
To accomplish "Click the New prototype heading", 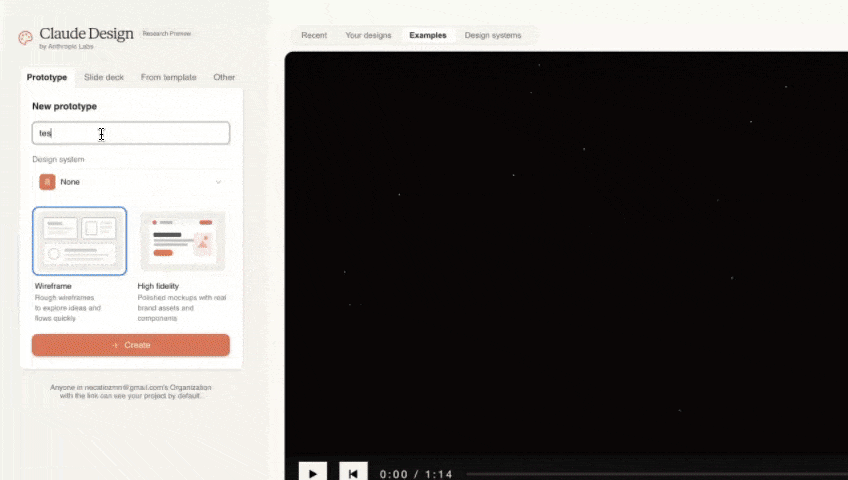I will click(64, 106).
